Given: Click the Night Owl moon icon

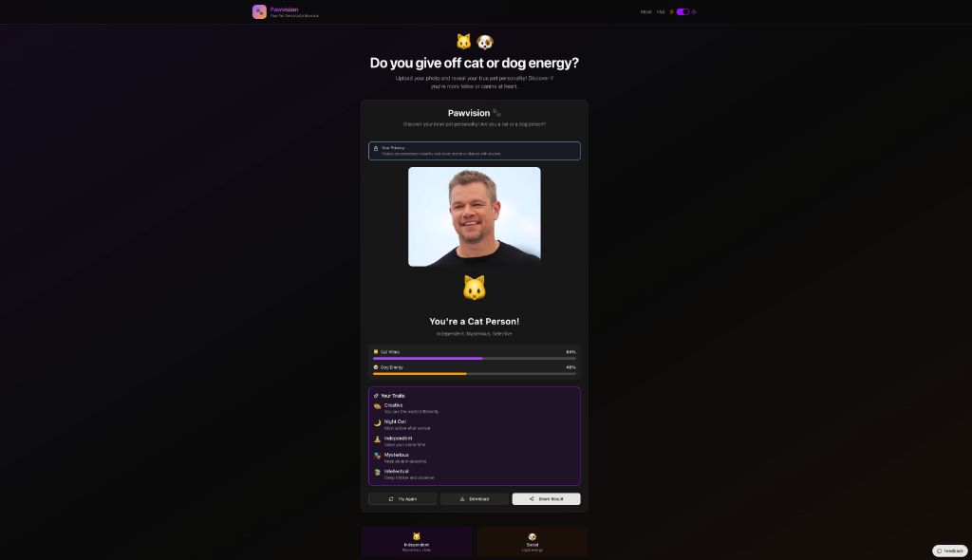Looking at the screenshot, I should [x=377, y=423].
